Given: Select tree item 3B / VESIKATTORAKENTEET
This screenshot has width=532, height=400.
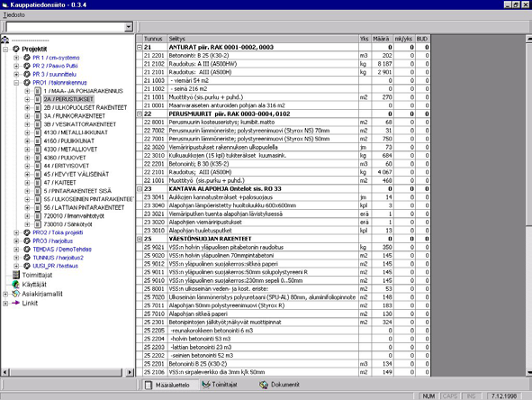Looking at the screenshot, I should click(x=80, y=124).
